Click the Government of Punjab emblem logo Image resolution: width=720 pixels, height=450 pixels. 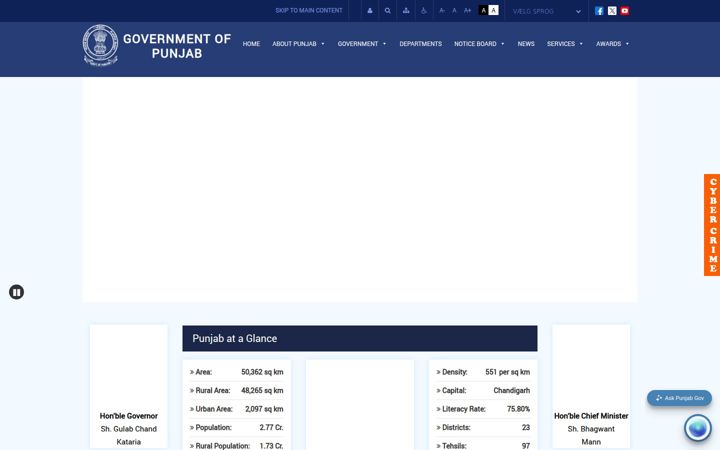tap(100, 45)
